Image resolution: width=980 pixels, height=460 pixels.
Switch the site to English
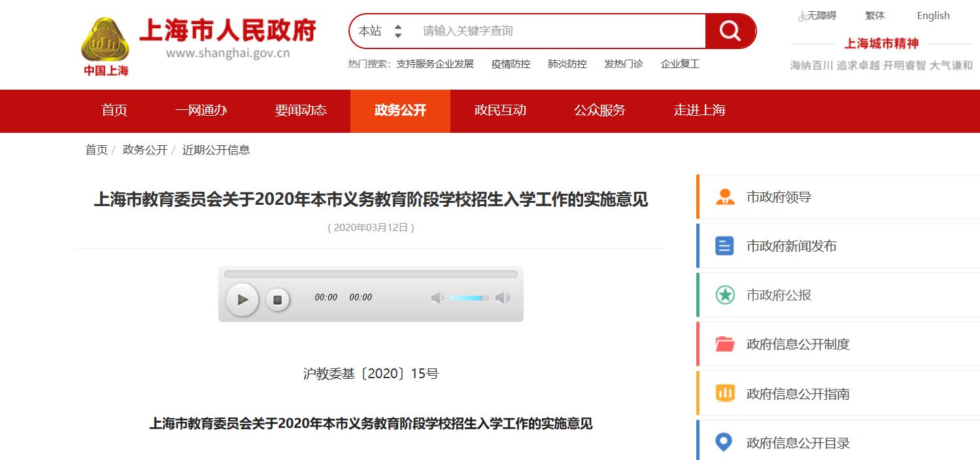tap(933, 15)
